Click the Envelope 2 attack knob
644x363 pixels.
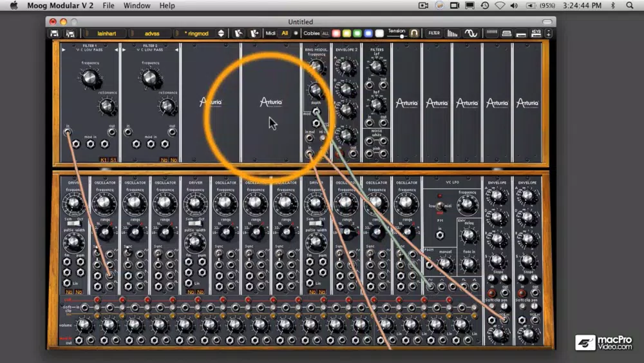click(346, 66)
